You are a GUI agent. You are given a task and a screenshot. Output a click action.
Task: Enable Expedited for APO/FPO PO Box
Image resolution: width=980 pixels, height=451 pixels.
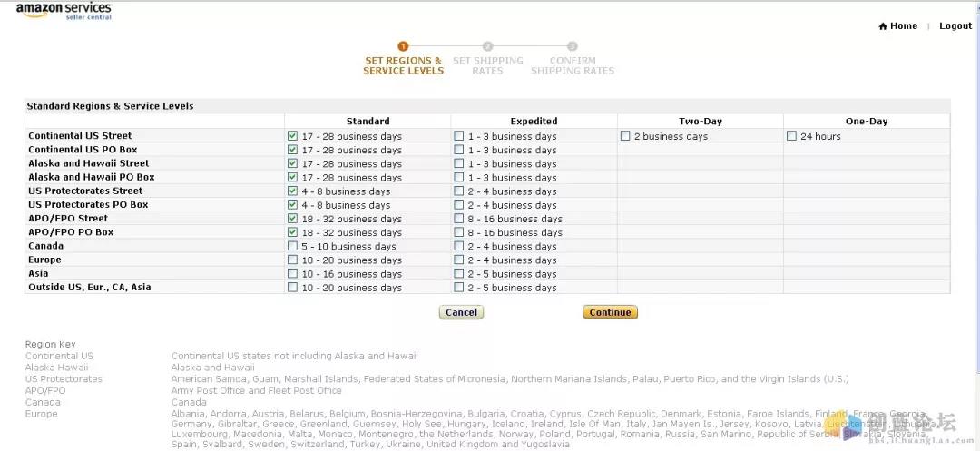click(x=459, y=231)
